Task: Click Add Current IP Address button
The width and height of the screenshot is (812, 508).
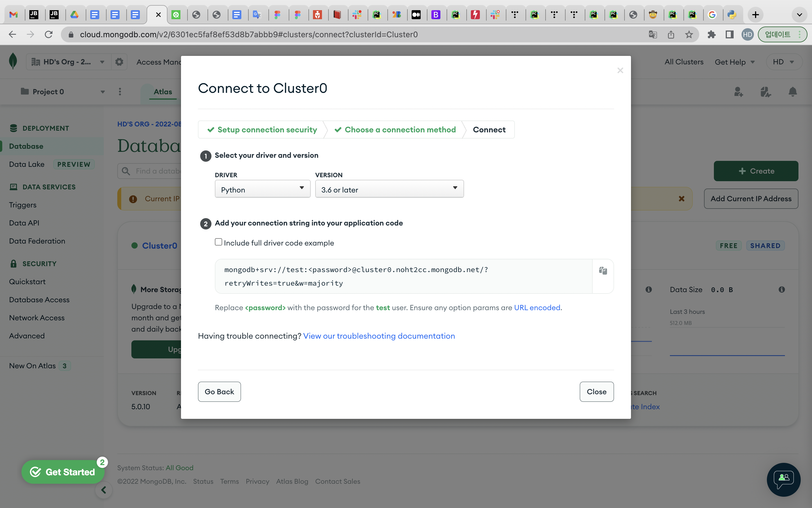Action: pos(751,199)
